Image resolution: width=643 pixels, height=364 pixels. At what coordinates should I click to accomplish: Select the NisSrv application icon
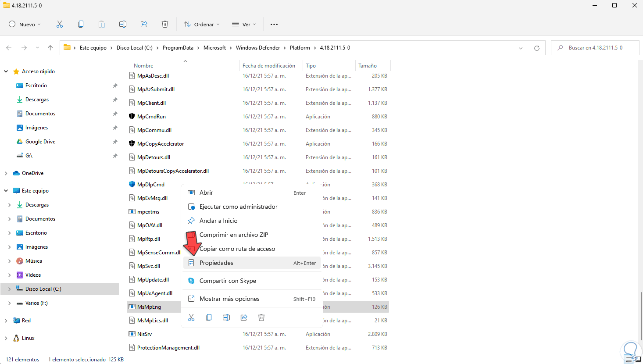[x=132, y=334]
